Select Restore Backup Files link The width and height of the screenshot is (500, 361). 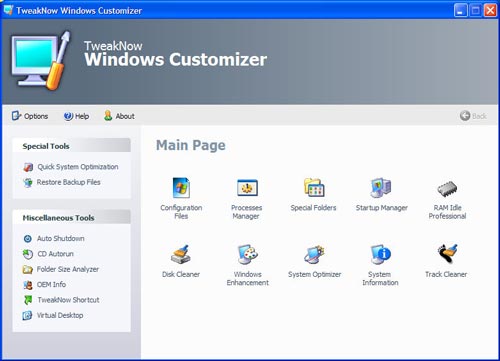pos(69,182)
